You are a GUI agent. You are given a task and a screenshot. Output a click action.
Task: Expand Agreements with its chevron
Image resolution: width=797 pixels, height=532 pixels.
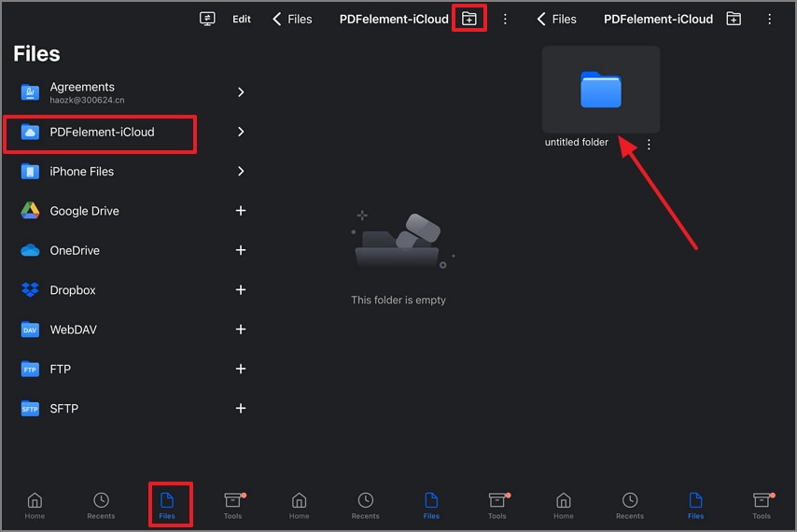click(x=241, y=92)
